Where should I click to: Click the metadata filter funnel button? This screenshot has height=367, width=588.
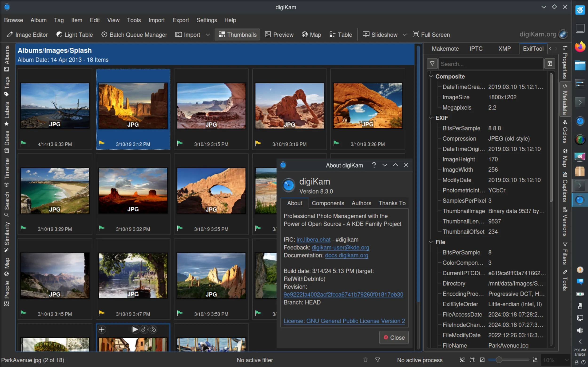[x=432, y=64]
